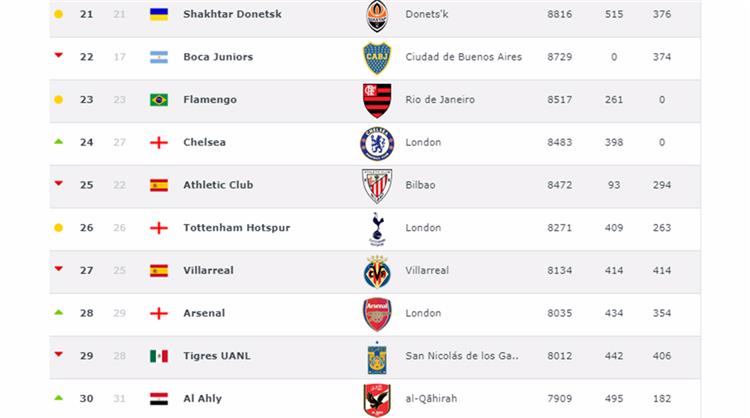This screenshot has height=418, width=750.
Task: Click the Shakhtar Donetsk club crest
Action: pyautogui.click(x=377, y=15)
